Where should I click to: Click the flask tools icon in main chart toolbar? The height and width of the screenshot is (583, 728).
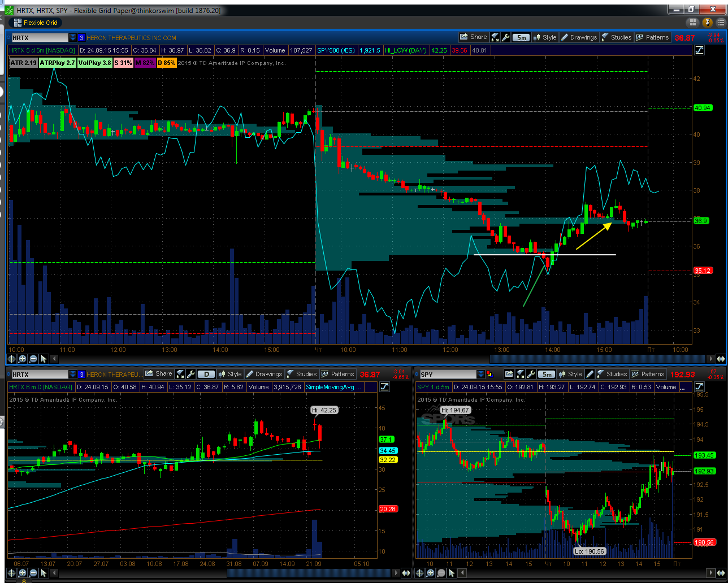click(495, 37)
